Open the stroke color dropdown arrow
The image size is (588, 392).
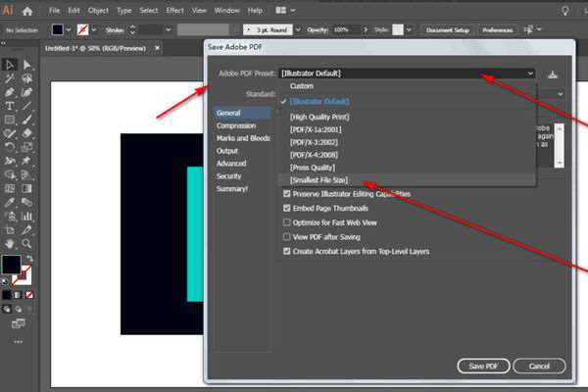94,29
